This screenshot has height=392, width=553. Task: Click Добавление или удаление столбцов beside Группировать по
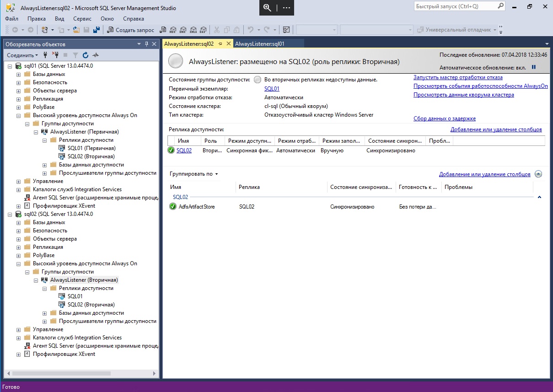485,174
